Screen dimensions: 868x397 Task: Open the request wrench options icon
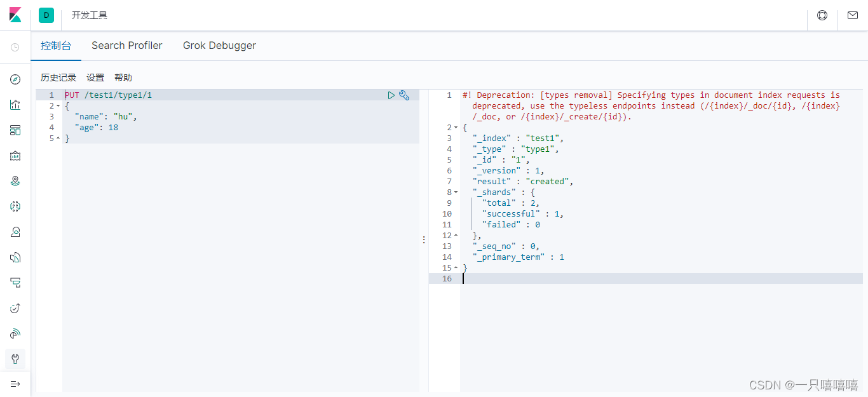point(404,95)
